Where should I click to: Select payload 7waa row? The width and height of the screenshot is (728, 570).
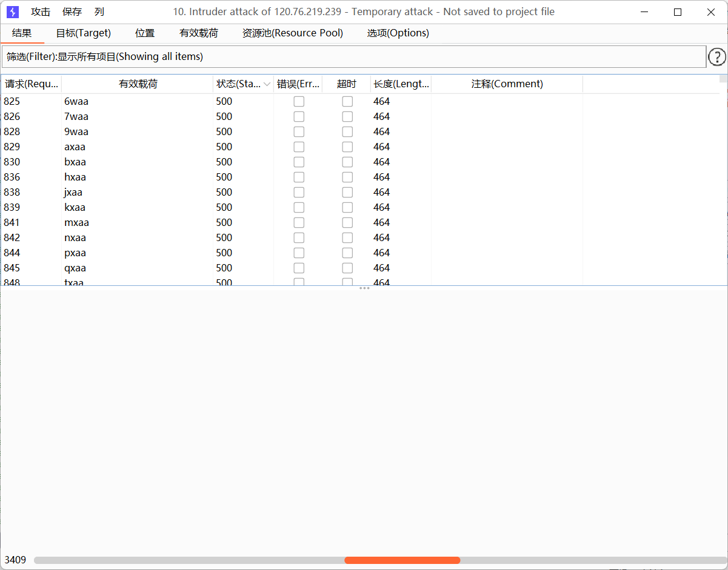click(x=360, y=117)
